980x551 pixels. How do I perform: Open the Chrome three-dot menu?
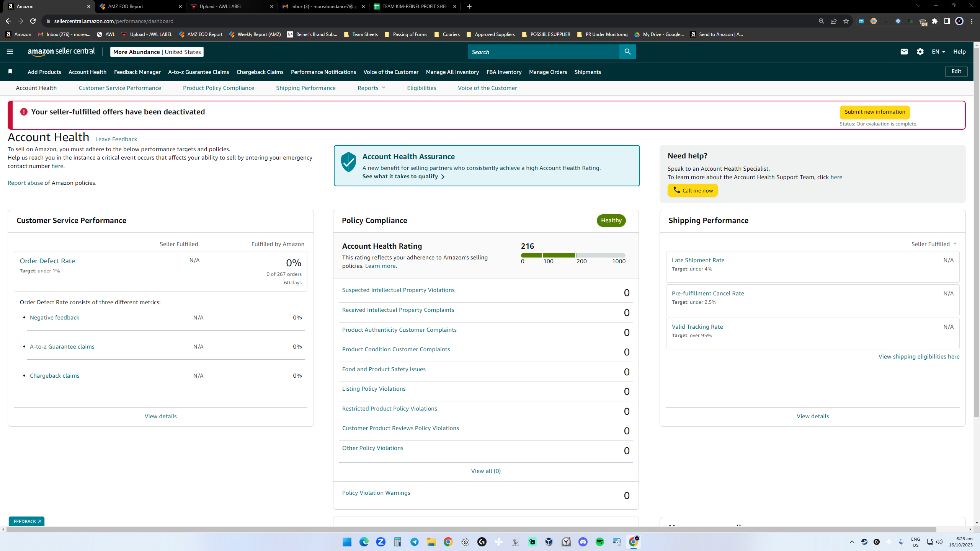click(x=972, y=21)
